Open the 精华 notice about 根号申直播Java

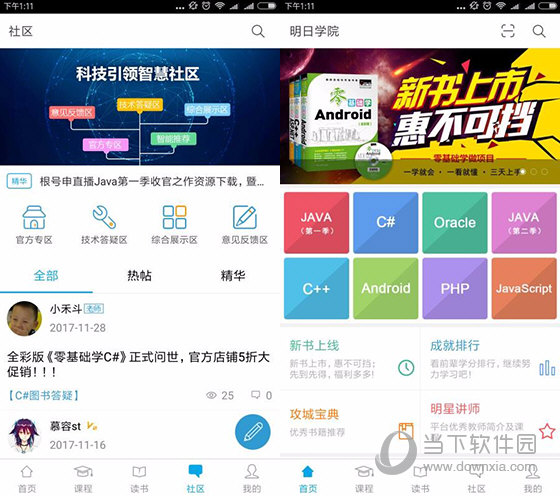pyautogui.click(x=152, y=181)
